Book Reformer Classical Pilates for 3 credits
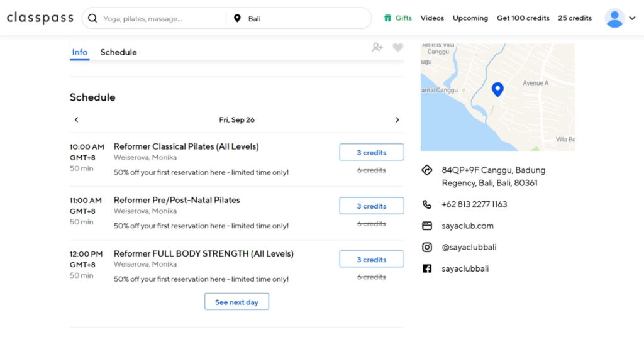This screenshot has height=337, width=644. pos(371,152)
